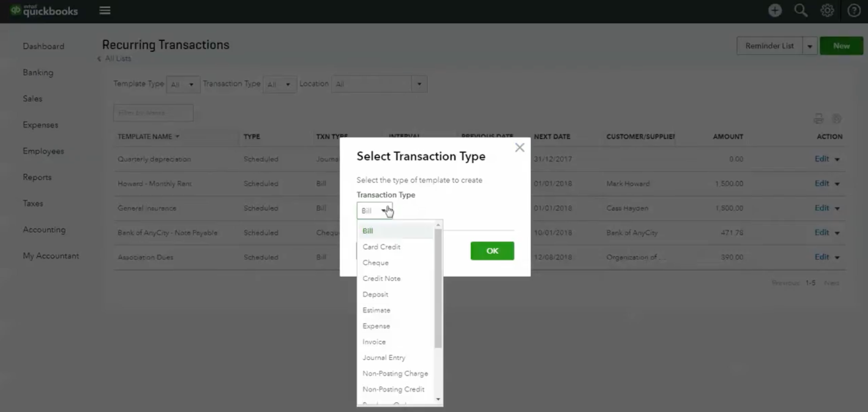Pick Journal Entry from the list
This screenshot has width=868, height=412.
tap(384, 358)
